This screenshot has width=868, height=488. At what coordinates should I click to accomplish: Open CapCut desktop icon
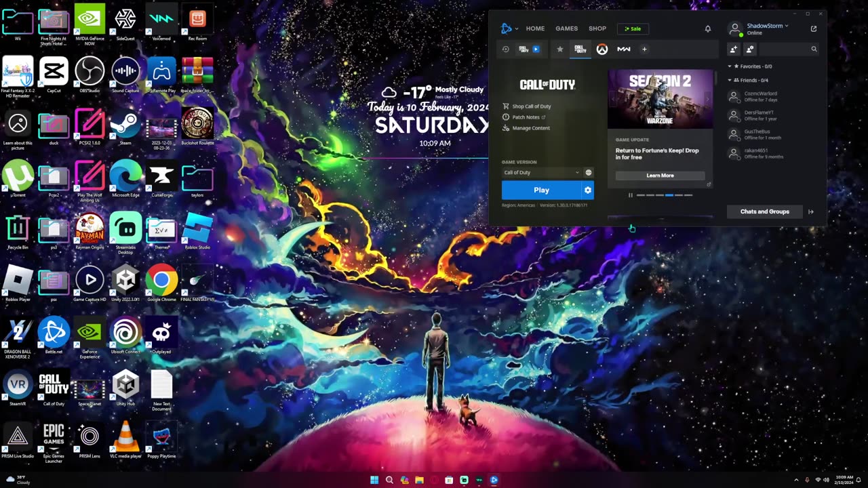pos(54,75)
